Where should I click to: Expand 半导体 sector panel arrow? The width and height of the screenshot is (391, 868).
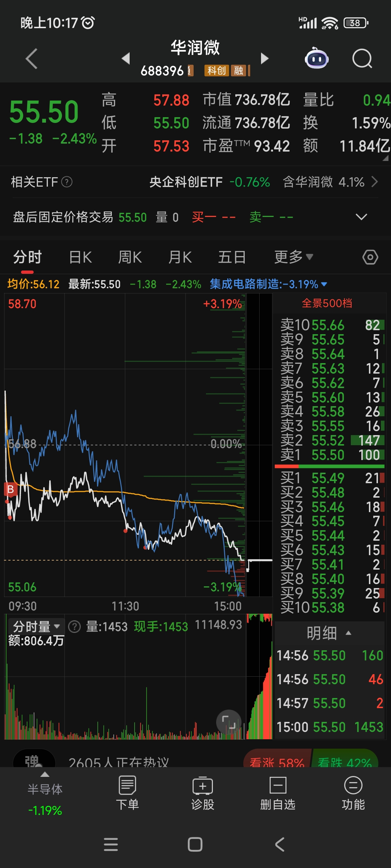point(45,774)
